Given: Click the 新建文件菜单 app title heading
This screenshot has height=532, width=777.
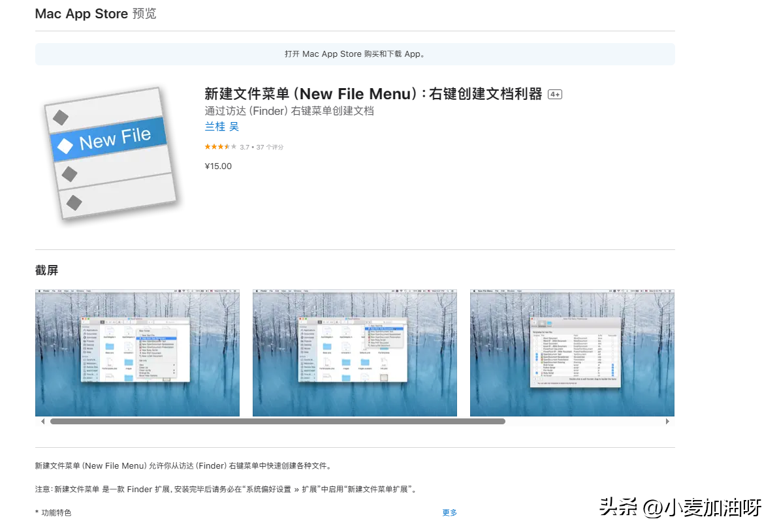Looking at the screenshot, I should 373,94.
